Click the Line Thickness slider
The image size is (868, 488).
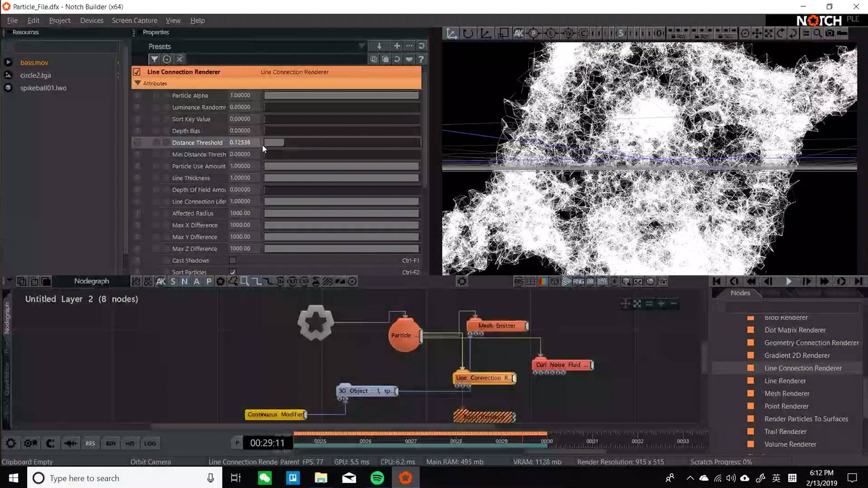(x=341, y=178)
